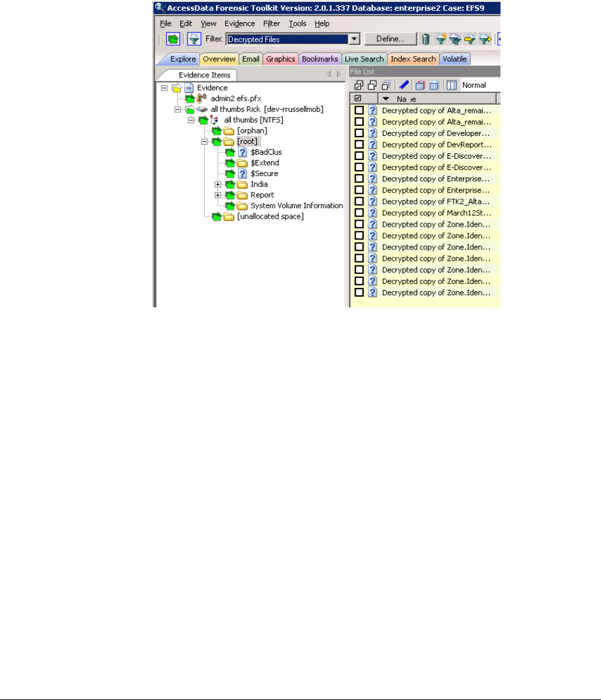Collapse the all thumbs Rick [dev-rrussellmob] node
This screenshot has width=601, height=700.
coord(178,109)
